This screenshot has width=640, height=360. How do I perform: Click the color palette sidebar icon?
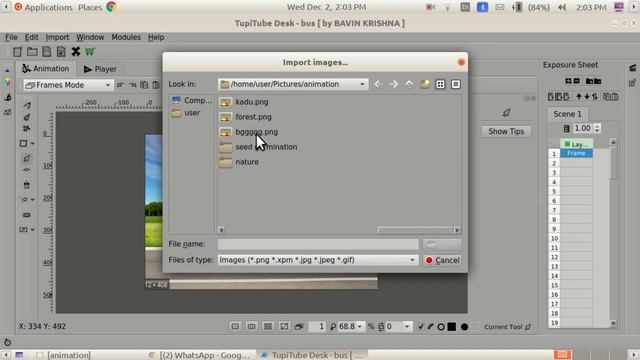coord(7,83)
